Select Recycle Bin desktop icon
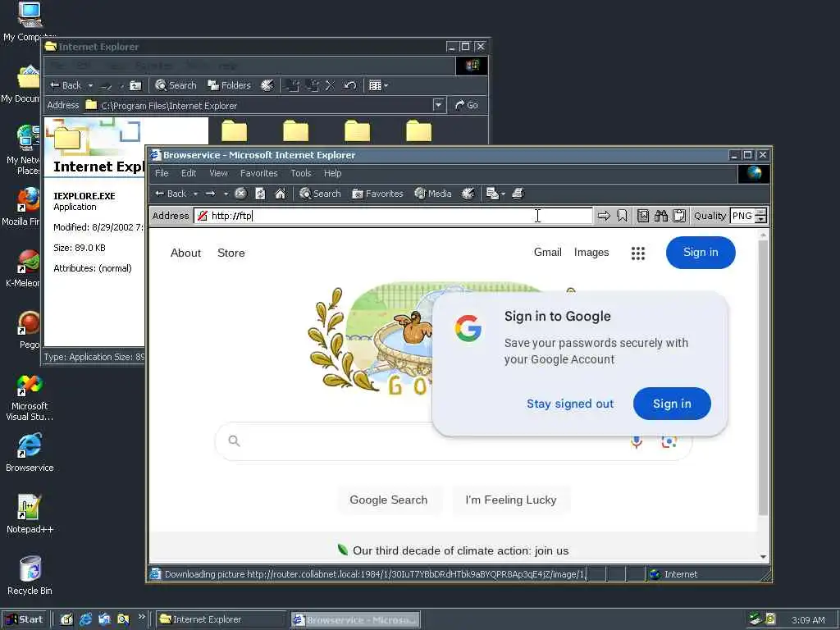The height and width of the screenshot is (630, 840). tap(30, 575)
